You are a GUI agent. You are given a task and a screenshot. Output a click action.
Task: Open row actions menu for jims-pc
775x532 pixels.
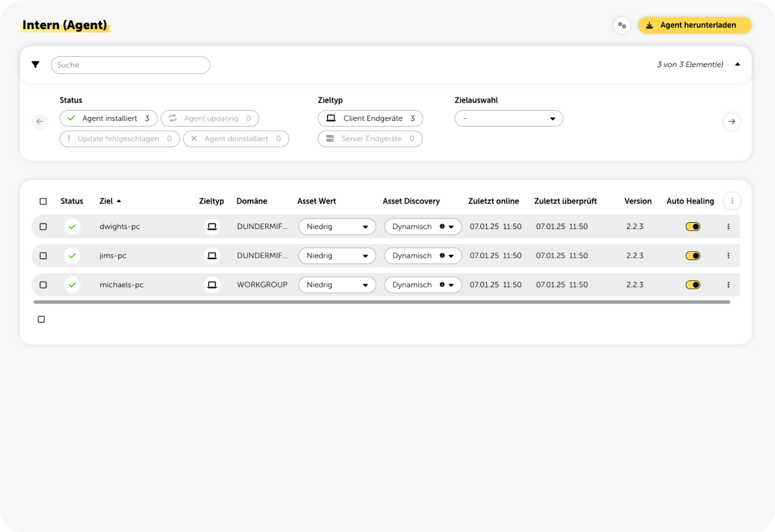point(728,256)
